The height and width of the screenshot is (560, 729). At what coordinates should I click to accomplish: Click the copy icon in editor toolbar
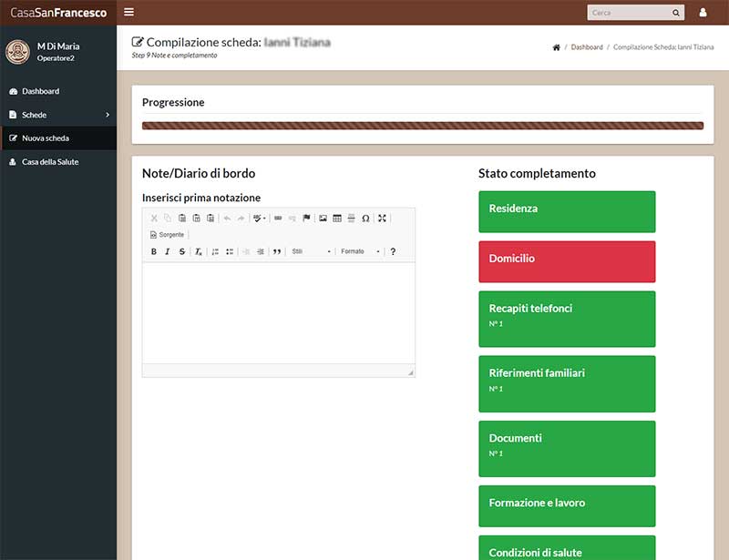pyautogui.click(x=168, y=218)
